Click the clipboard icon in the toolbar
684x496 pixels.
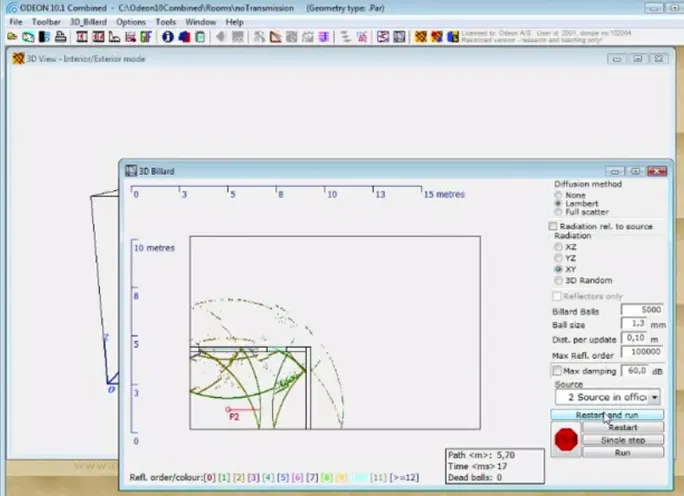click(200, 37)
